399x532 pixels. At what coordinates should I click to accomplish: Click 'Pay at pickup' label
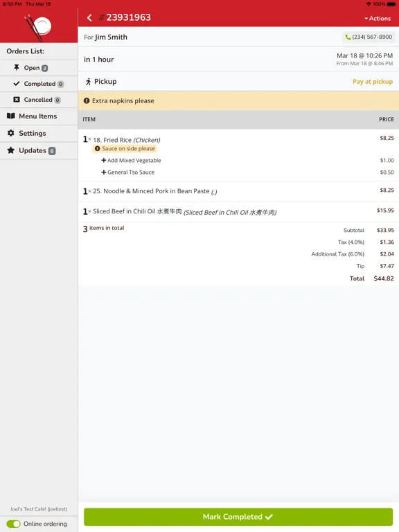373,82
